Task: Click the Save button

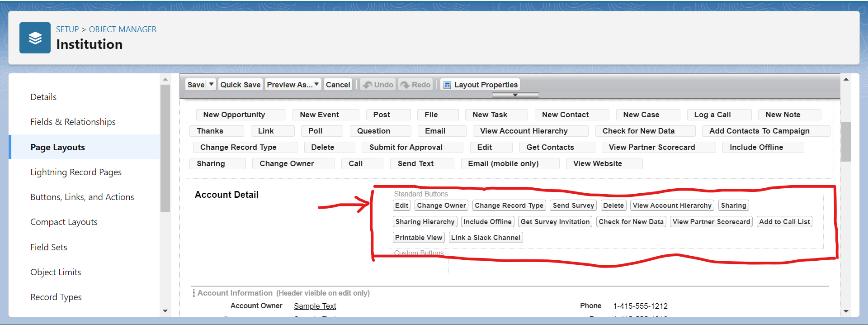Action: (196, 85)
